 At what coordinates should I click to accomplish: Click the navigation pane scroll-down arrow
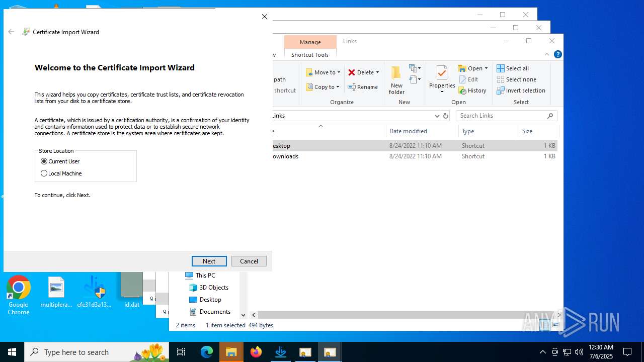pos(244,315)
